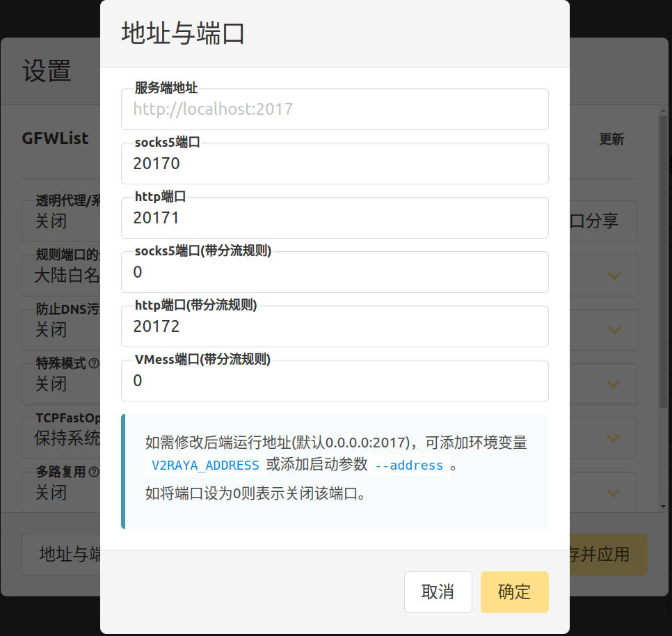
Task: Focus the VMess端口(带分流规则) input field
Action: (x=334, y=381)
